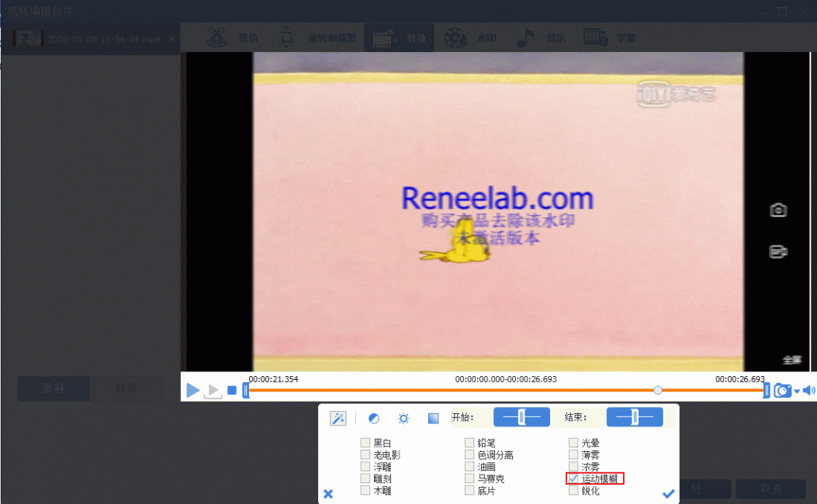The width and height of the screenshot is (817, 504).
Task: Check the 油画 oil painting effect
Action: coord(469,467)
